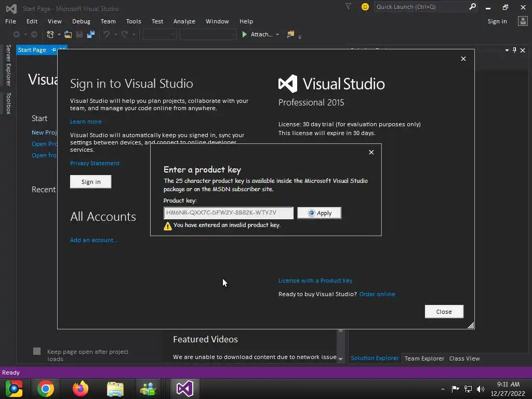532x399 pixels.
Task: Click the smiley feedback icon
Action: (365, 7)
